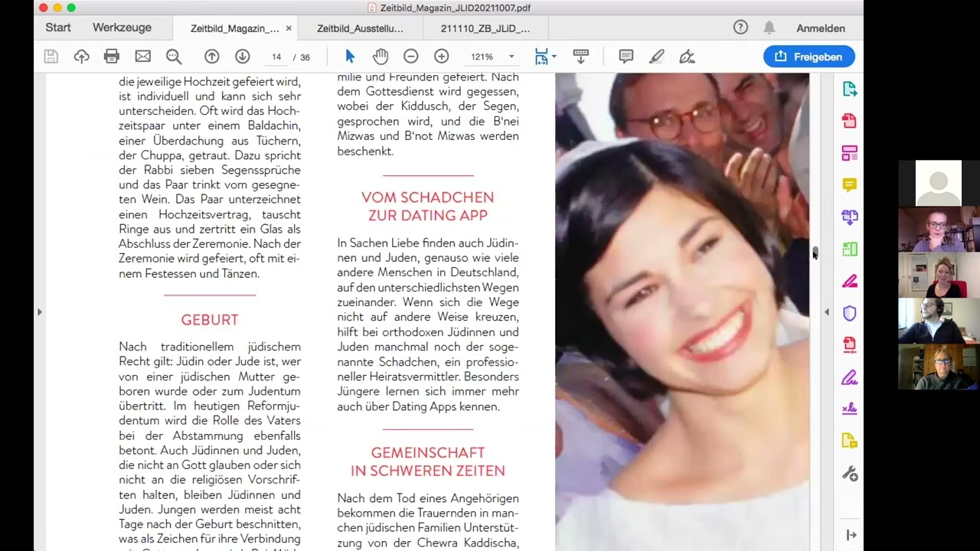Go to the previous page arrow

click(x=212, y=57)
